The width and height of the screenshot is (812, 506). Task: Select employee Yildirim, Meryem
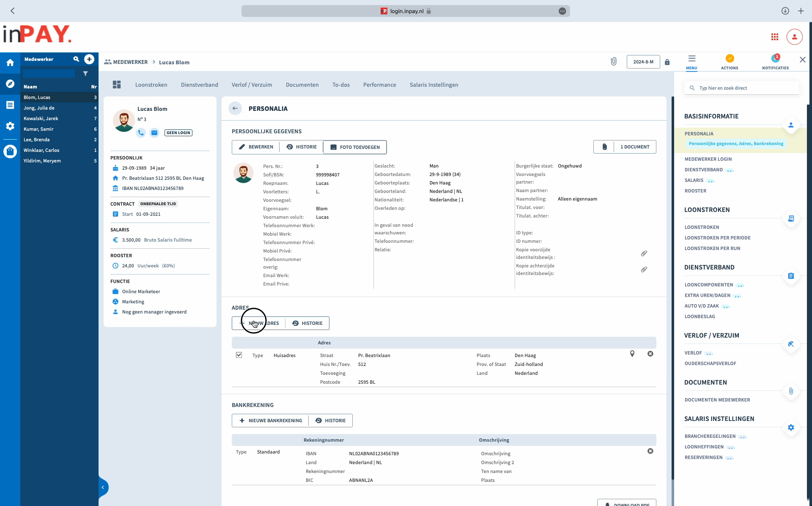pyautogui.click(x=59, y=161)
